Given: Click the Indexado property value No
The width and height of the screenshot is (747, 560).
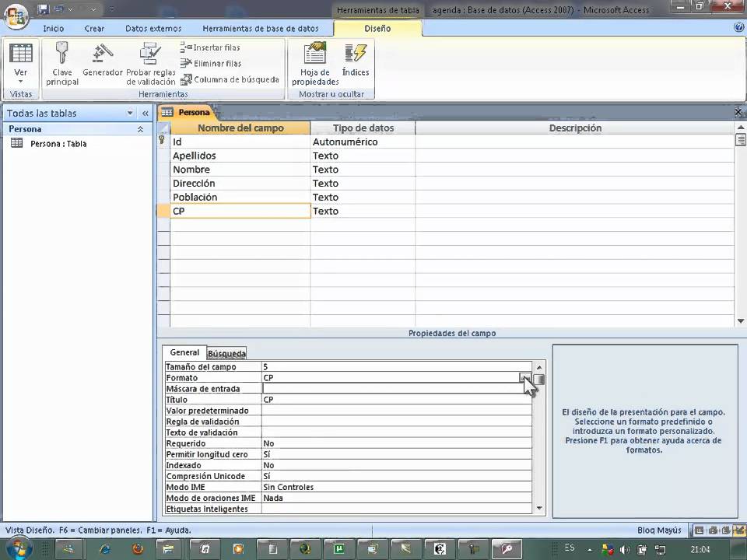Looking at the screenshot, I should (396, 465).
